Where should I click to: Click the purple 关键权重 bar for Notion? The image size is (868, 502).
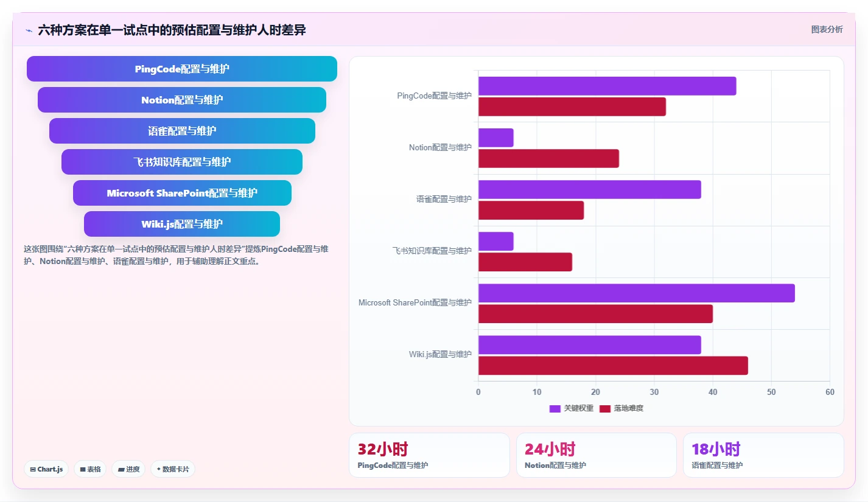point(496,138)
